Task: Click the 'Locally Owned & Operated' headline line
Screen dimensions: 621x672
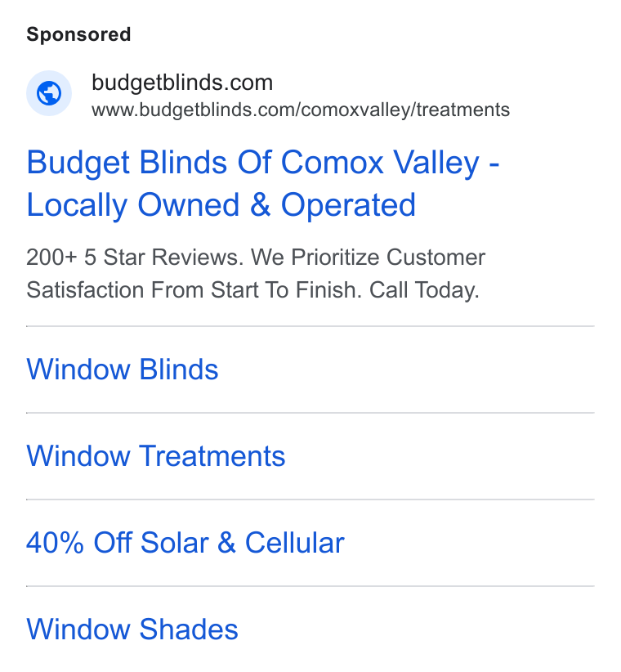Action: [221, 205]
